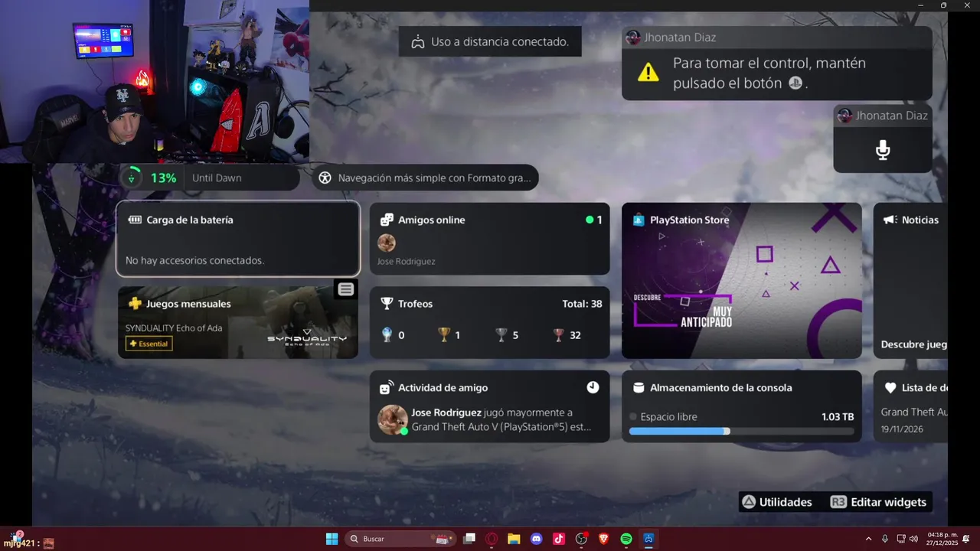Screen dimensions: 980x551
Task: Open Jose Rodriguez avatar in Actividad de amigo
Action: tap(393, 419)
